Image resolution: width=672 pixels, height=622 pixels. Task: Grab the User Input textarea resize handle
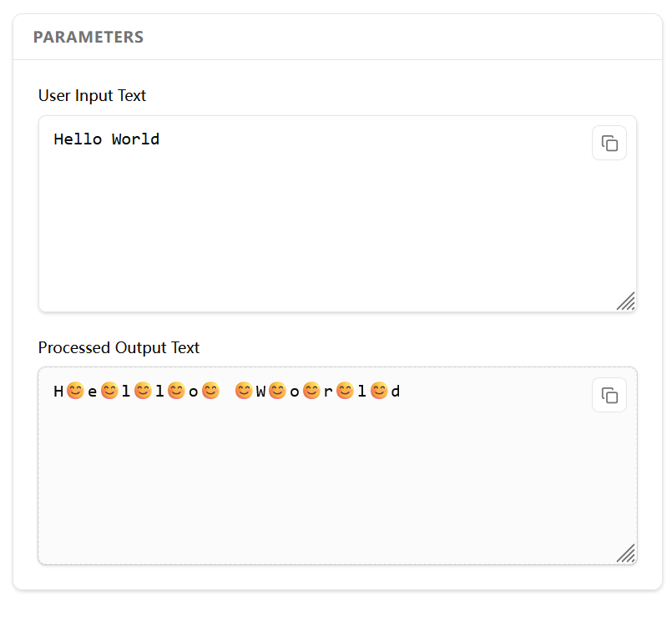(626, 301)
